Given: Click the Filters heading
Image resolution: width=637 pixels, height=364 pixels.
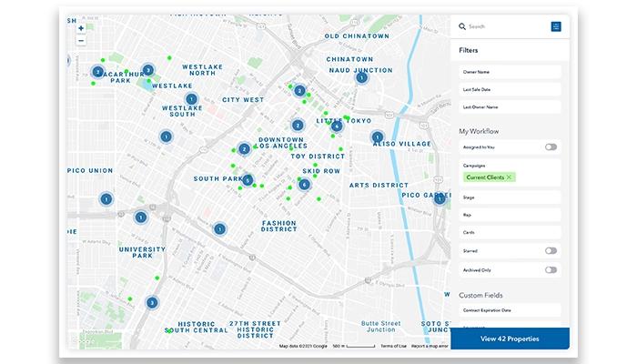Looking at the screenshot, I should click(x=469, y=50).
